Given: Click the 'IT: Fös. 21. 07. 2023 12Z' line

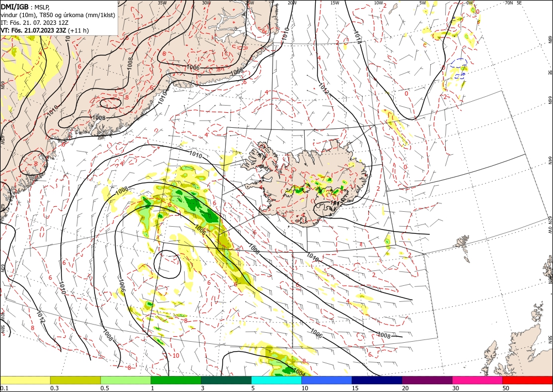Looking at the screenshot, I should 34,23.
